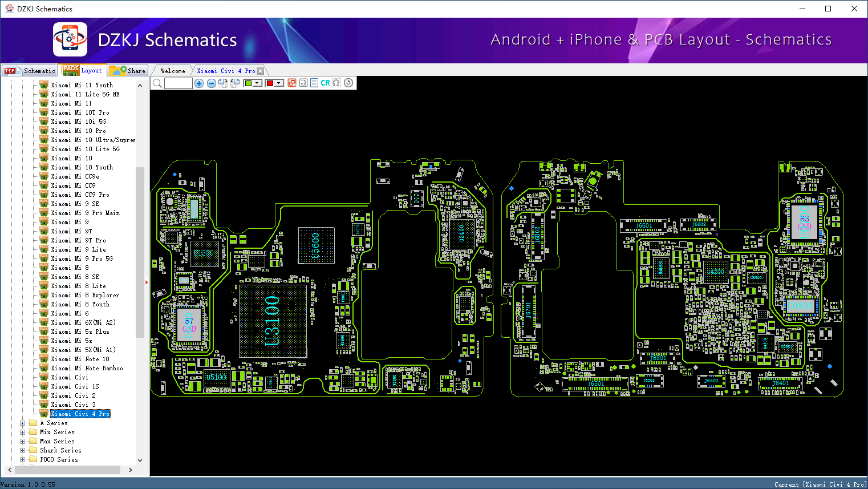
Task: Select 'Xiaomi Mi Note 10' in the tree
Action: pos(80,359)
